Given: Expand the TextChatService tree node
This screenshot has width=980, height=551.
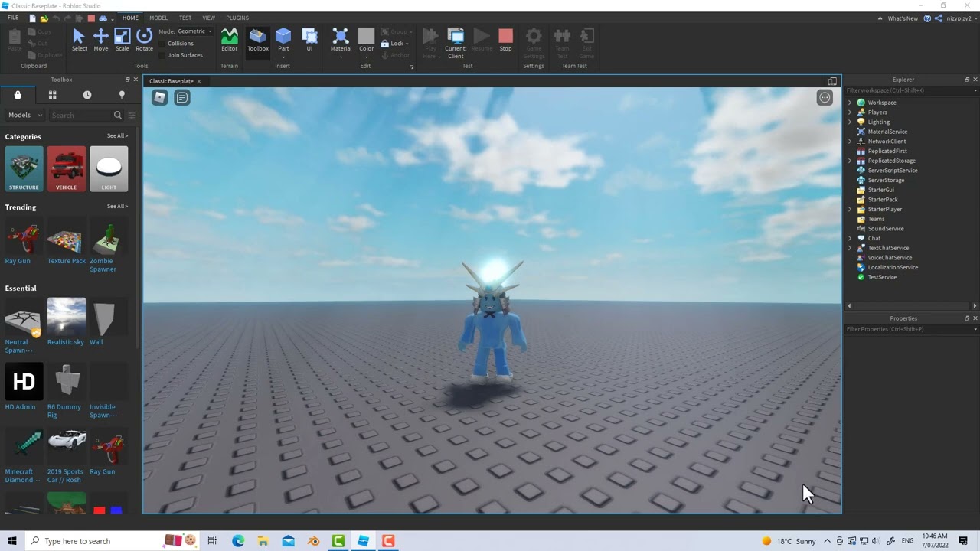Looking at the screenshot, I should pyautogui.click(x=850, y=248).
